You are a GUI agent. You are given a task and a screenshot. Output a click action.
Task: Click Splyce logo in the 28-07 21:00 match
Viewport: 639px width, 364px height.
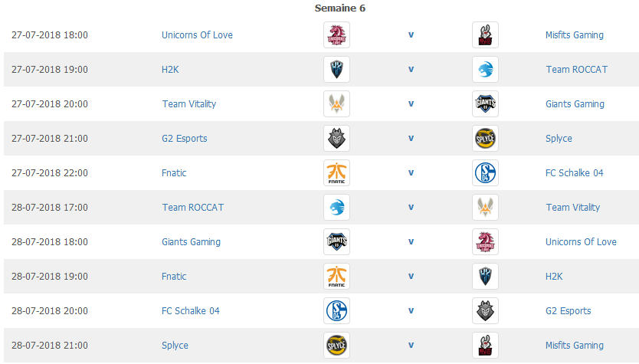336,346
